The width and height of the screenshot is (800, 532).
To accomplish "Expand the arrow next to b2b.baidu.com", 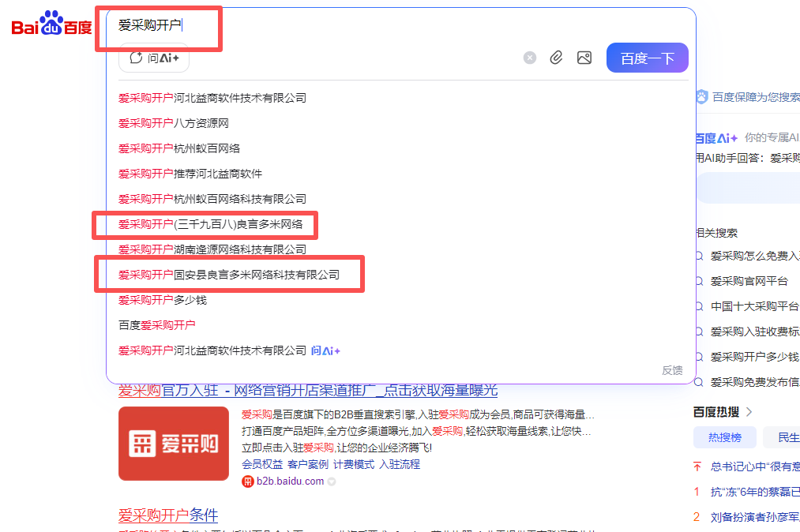I will pos(332,481).
